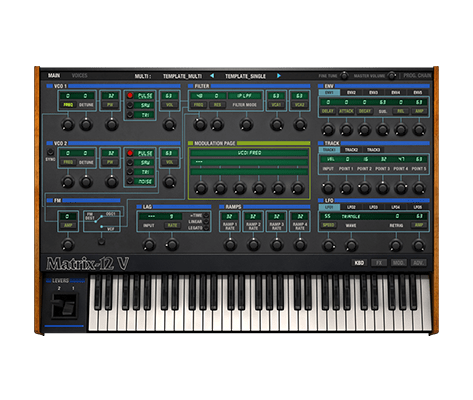
Task: Click the VCO 1 PW button
Action: tap(110, 105)
